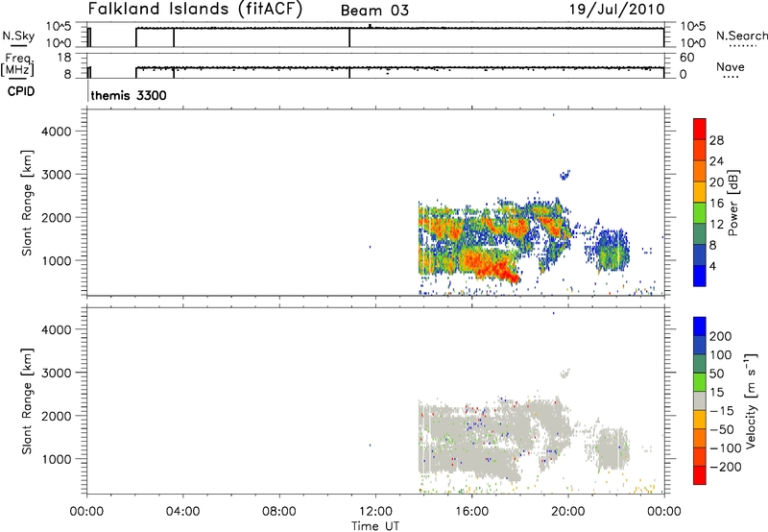Click the 'themis 3300' CPID text

click(x=129, y=95)
